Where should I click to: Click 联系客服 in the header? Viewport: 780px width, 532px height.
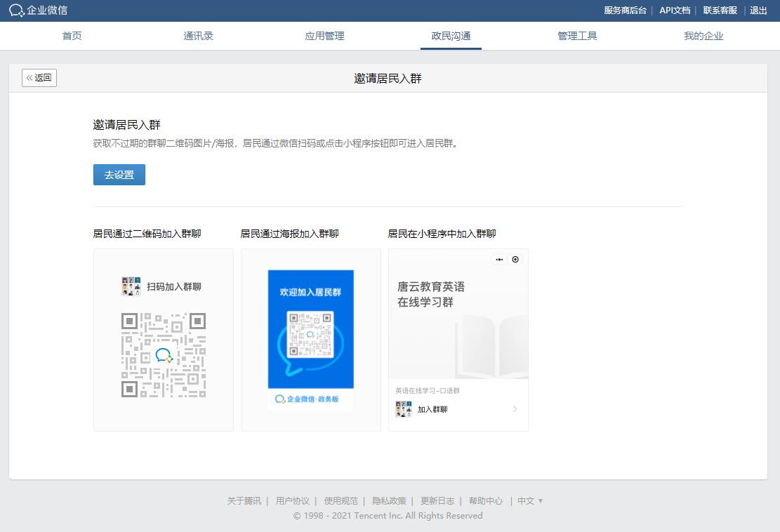click(x=720, y=11)
